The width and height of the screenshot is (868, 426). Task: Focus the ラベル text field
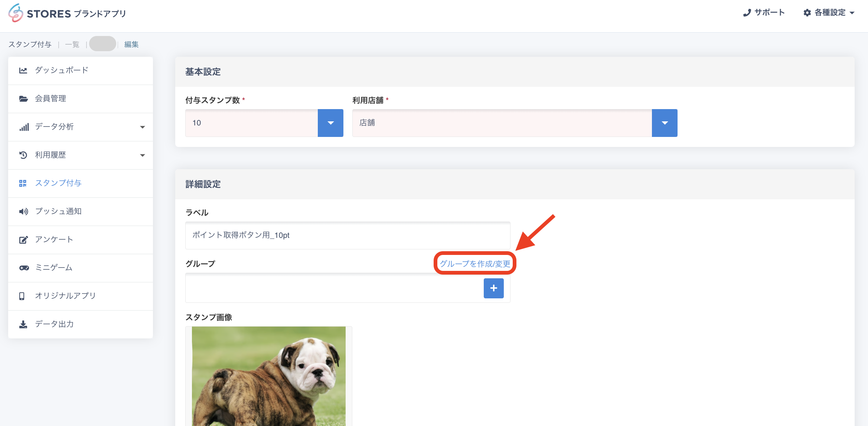point(347,235)
